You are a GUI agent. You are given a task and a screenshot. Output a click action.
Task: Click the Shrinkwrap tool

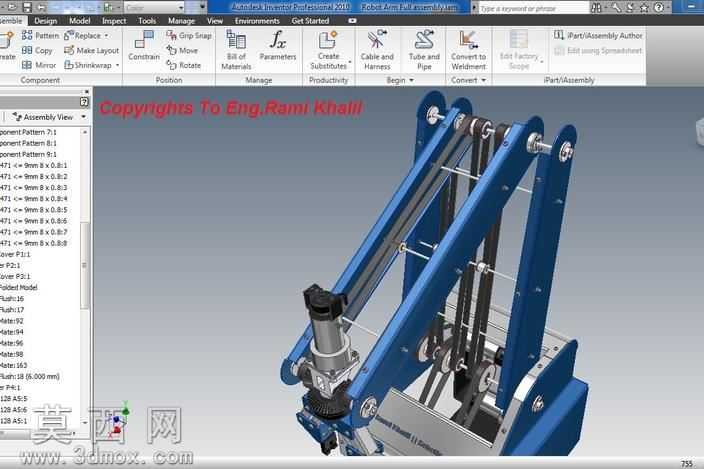point(88,66)
